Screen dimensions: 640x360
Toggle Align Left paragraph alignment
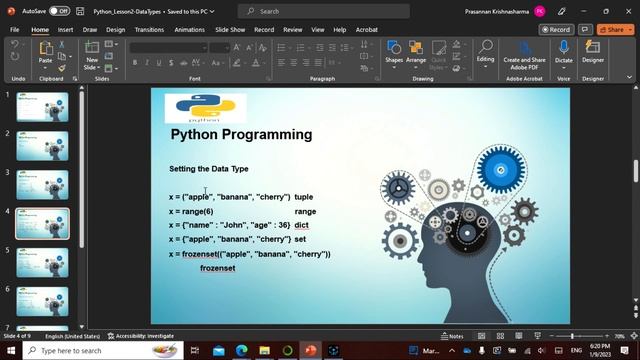tap(281, 63)
